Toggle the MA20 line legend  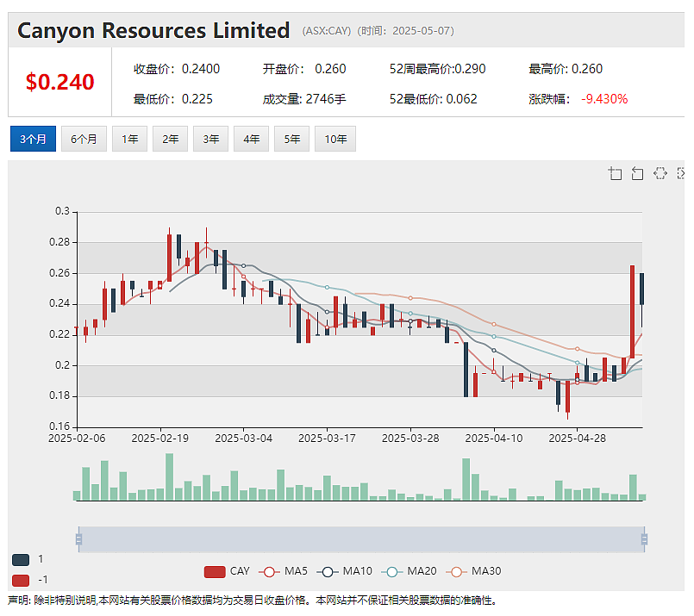[x=409, y=571]
